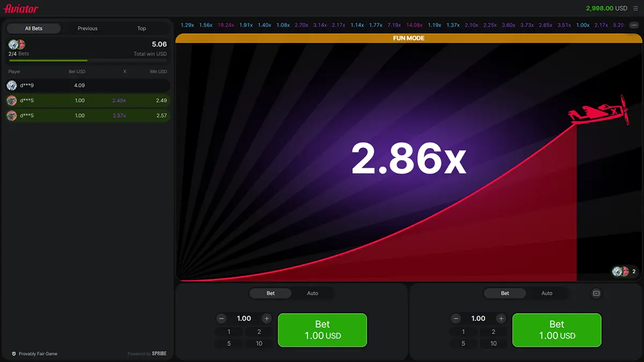The height and width of the screenshot is (362, 644).
Task: Click the 2.86x multiplier display
Action: click(409, 159)
